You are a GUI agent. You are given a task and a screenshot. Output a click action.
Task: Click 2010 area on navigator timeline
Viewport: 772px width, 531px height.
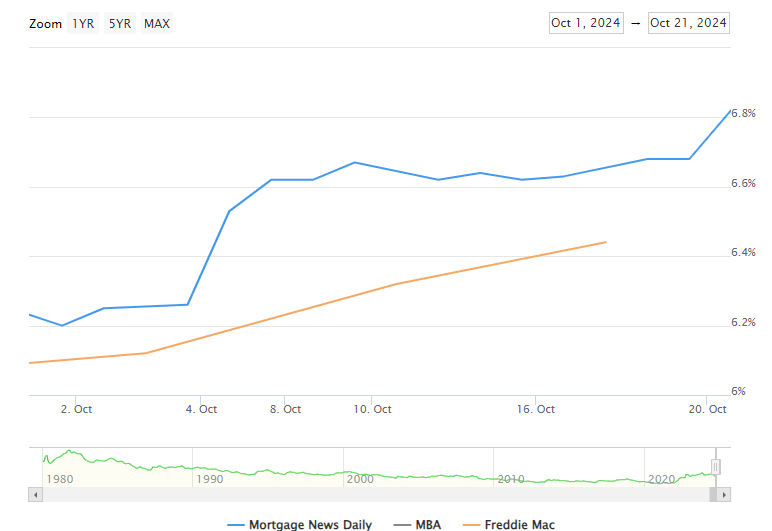510,477
